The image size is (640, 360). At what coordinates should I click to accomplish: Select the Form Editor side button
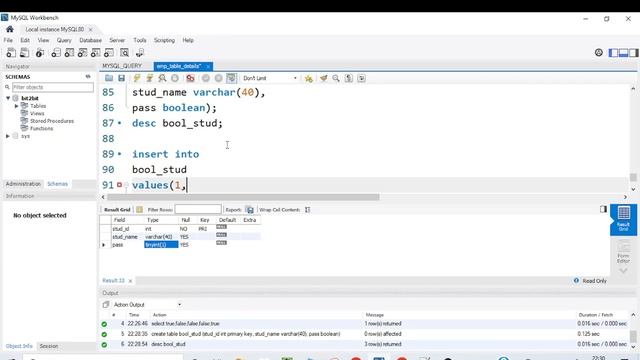(623, 251)
